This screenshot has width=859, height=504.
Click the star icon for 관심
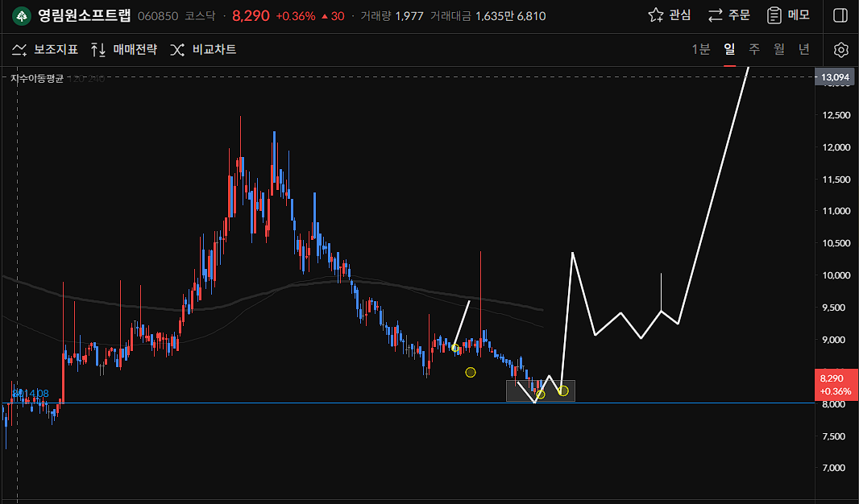pos(655,15)
